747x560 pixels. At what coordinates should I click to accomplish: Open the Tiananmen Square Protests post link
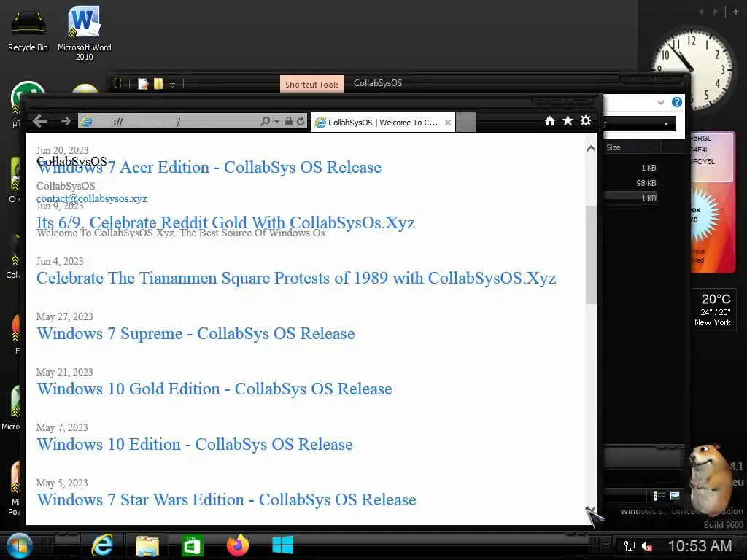point(296,278)
